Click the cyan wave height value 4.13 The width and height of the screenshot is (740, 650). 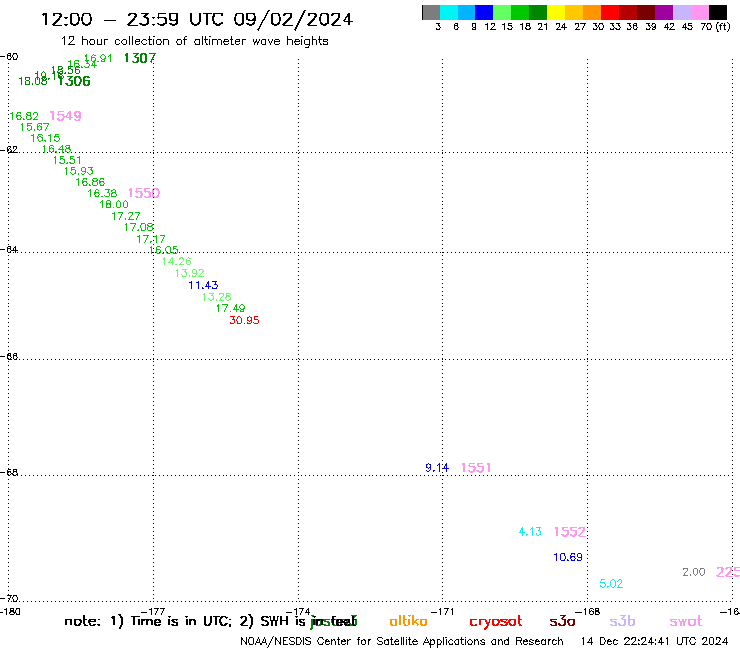click(530, 532)
